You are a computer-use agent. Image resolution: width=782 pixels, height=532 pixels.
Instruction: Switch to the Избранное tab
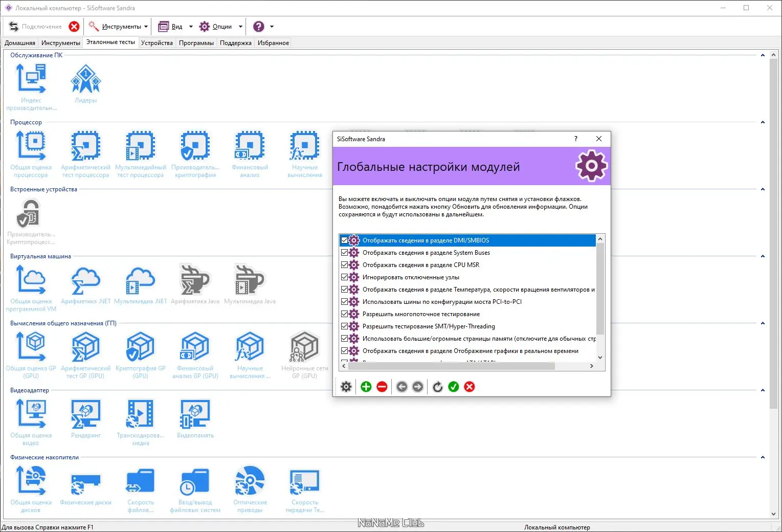274,43
